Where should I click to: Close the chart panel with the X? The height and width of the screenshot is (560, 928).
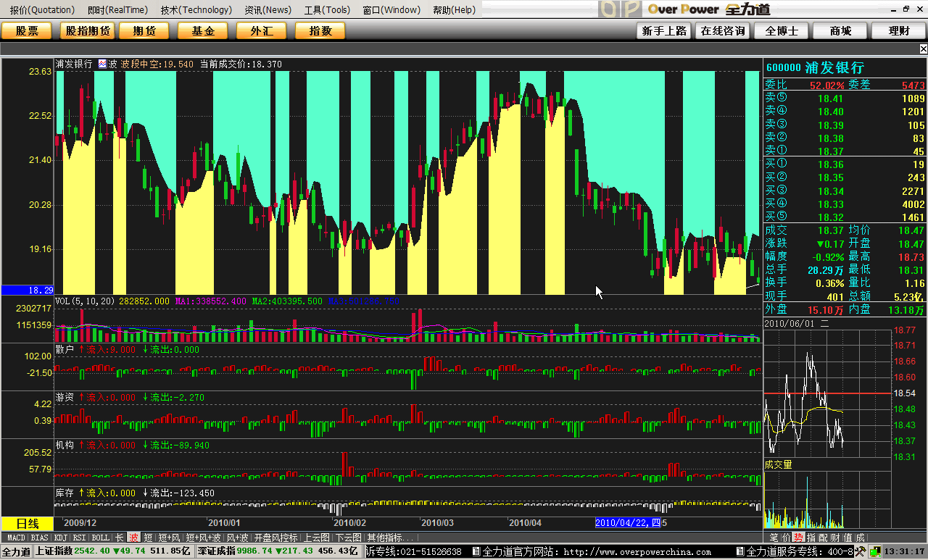point(923,49)
